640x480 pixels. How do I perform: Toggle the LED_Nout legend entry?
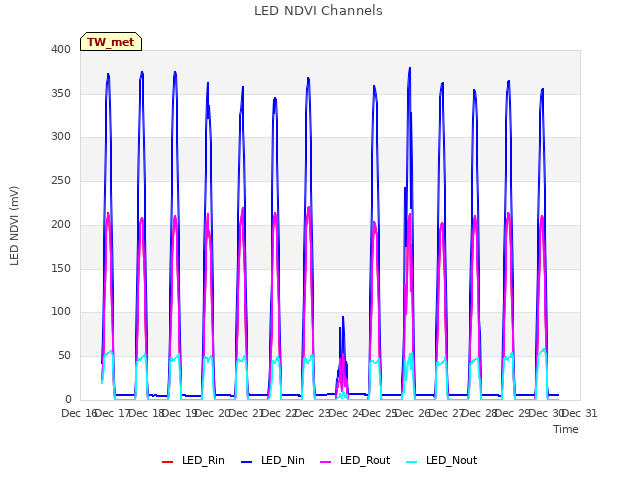pos(442,460)
